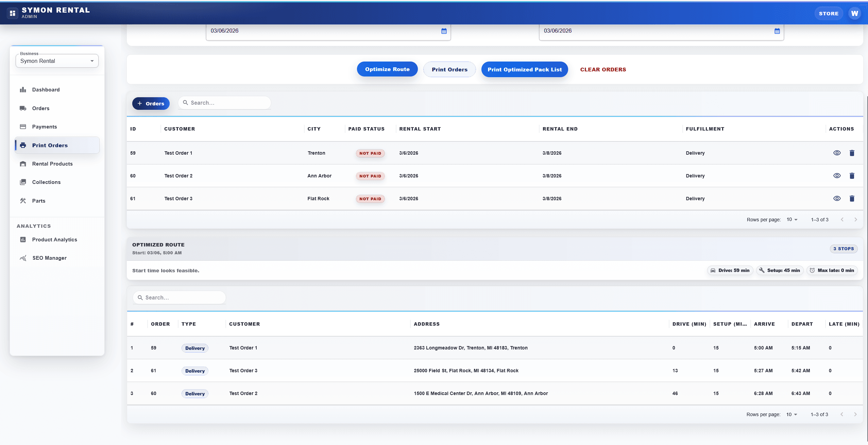Click the Optimize Route button
868x445 pixels.
tap(387, 69)
